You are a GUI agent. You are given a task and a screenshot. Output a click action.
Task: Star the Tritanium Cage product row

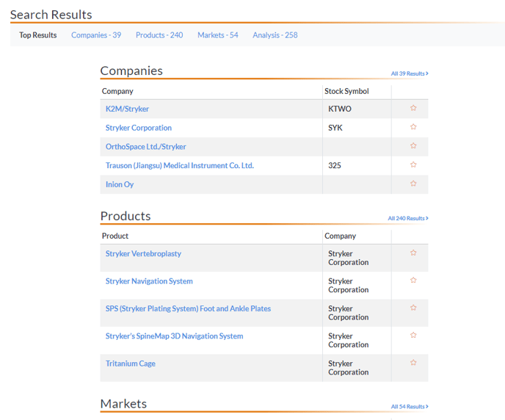coord(413,362)
